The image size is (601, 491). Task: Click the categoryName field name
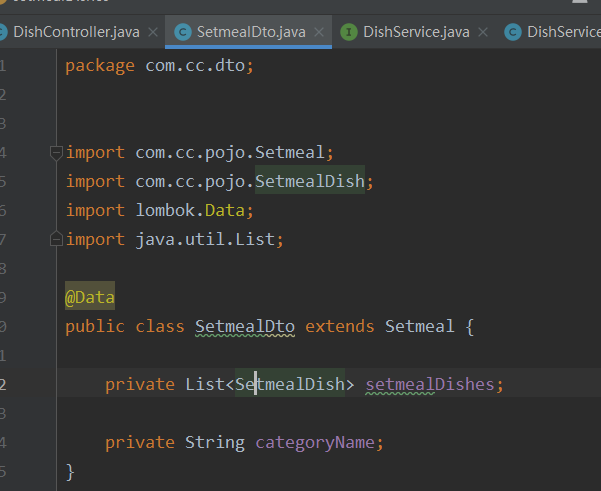[315, 443]
